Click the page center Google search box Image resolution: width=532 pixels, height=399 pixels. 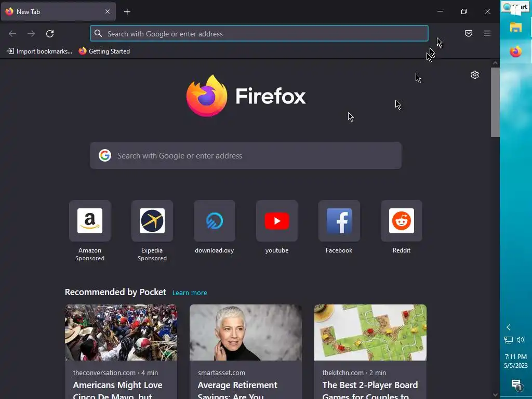[x=246, y=155]
